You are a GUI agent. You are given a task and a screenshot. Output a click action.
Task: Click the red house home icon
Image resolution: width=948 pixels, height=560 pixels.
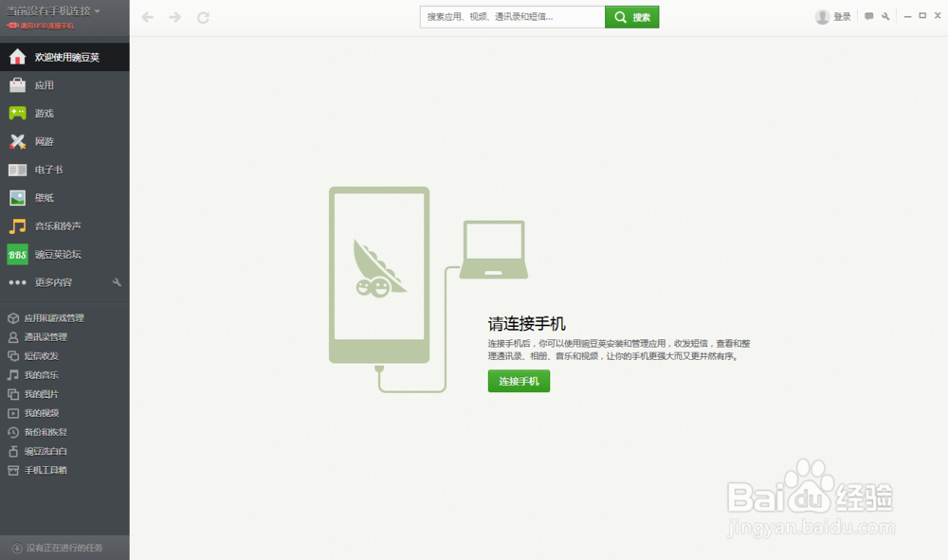point(17,57)
